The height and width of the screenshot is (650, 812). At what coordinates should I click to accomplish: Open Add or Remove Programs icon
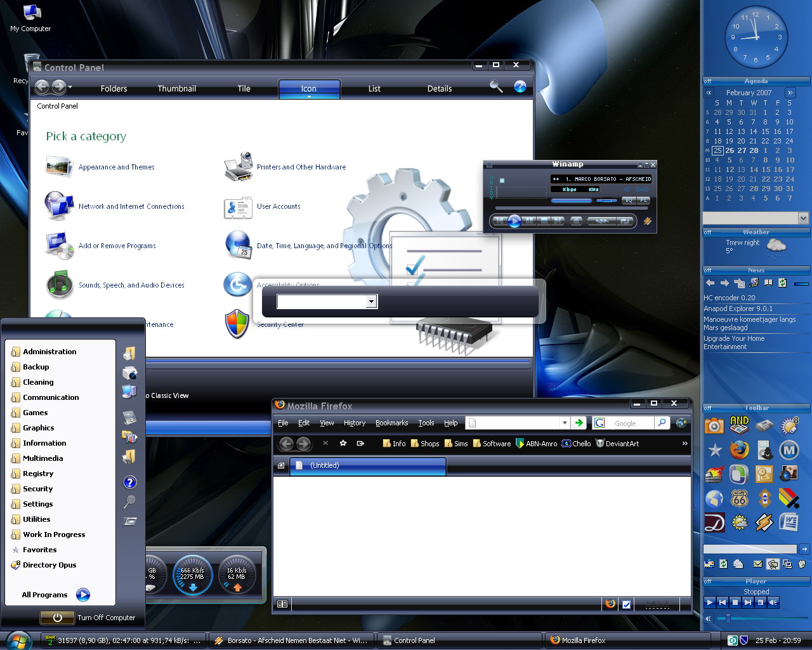[x=59, y=246]
